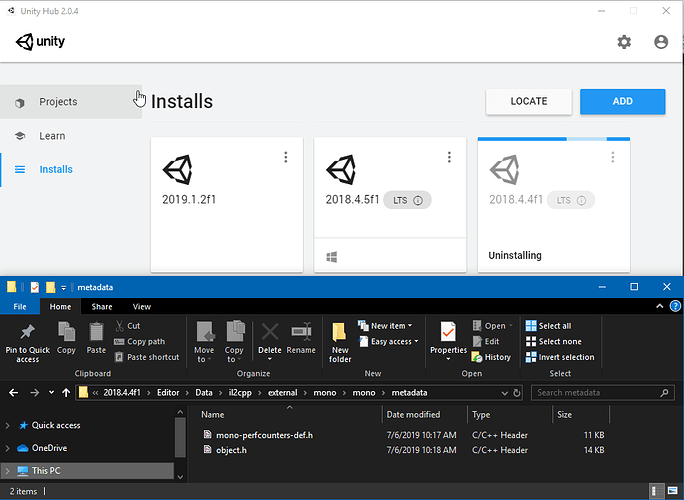
Task: Click the Delete ribbon button
Action: 270,342
